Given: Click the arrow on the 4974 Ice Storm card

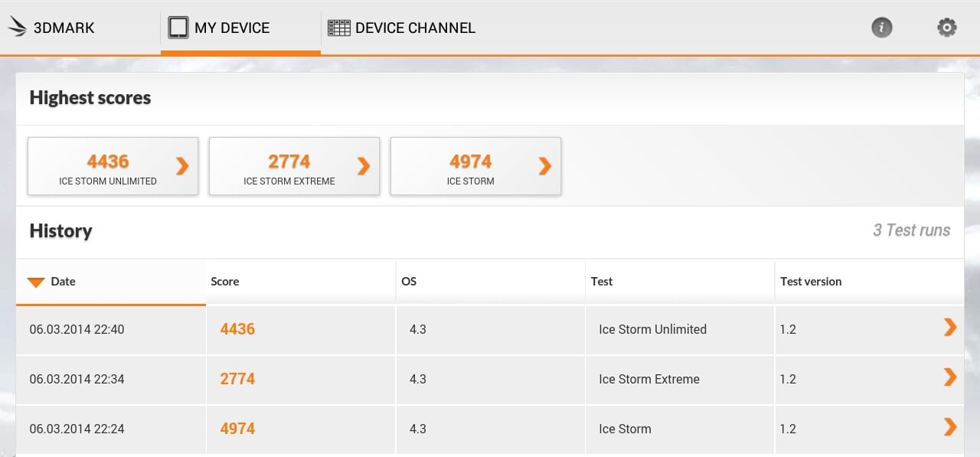Looking at the screenshot, I should 545,166.
